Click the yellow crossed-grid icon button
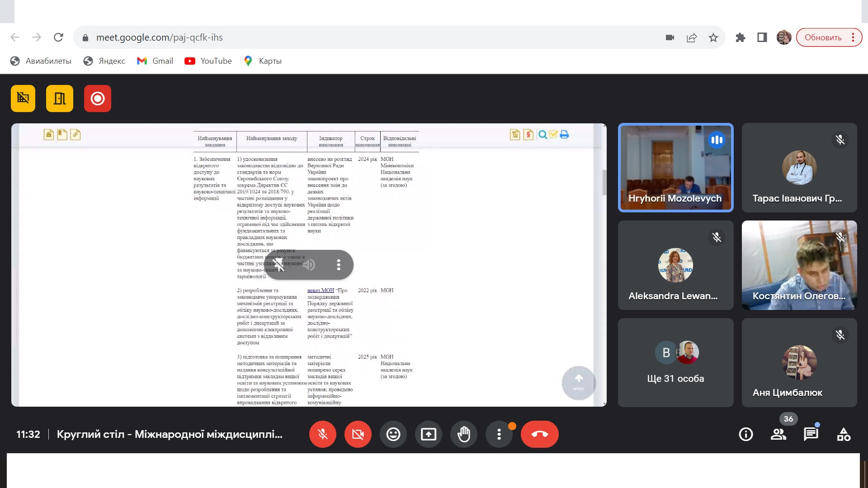 [23, 99]
